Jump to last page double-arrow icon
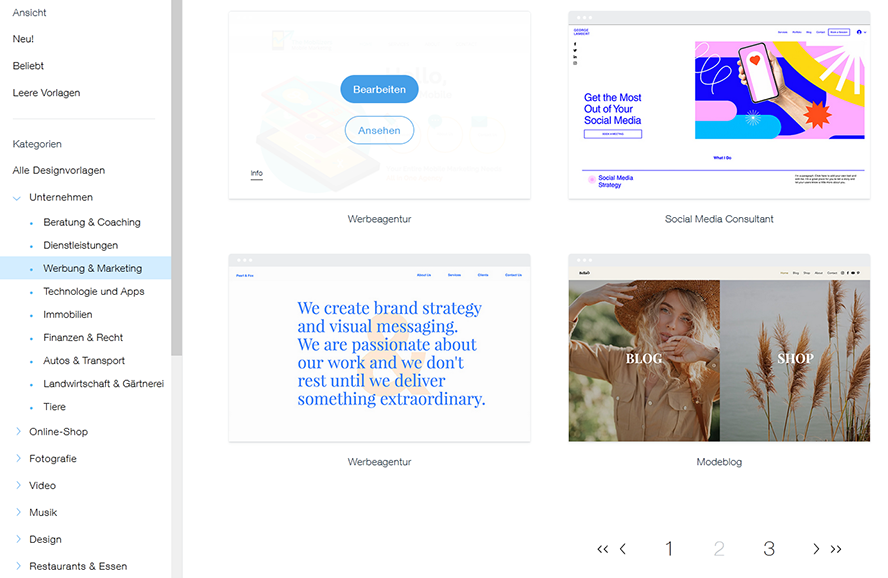Viewport: 888px width, 578px height. pos(836,549)
